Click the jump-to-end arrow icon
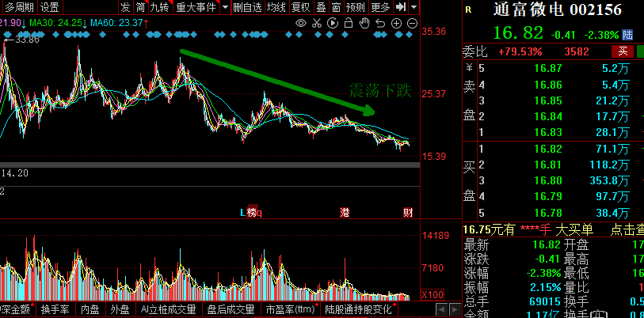 [x=401, y=7]
